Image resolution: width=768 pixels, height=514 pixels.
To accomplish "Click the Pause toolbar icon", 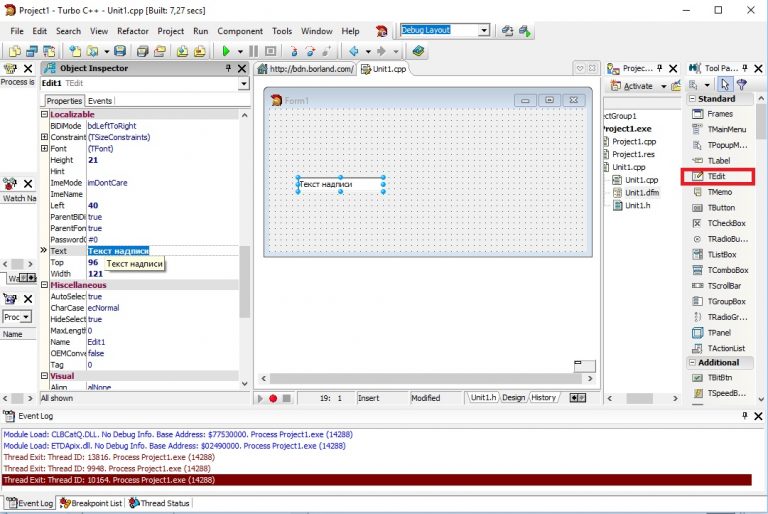I will pos(254,51).
